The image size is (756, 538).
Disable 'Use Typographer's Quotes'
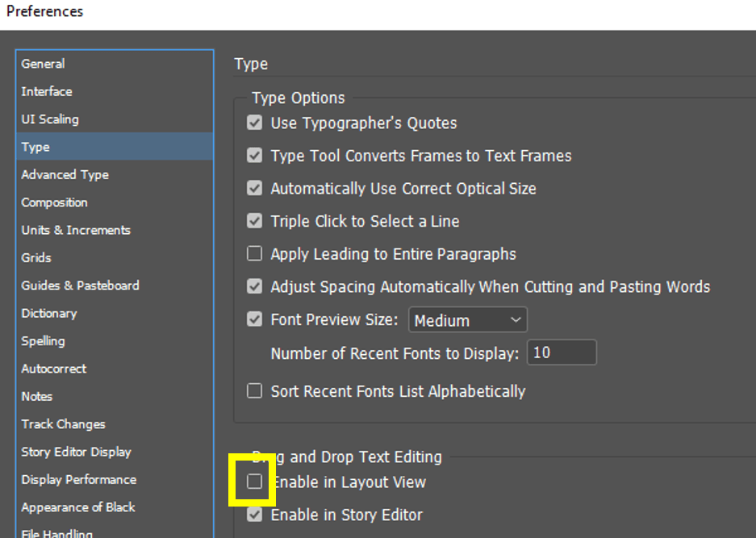coord(254,123)
